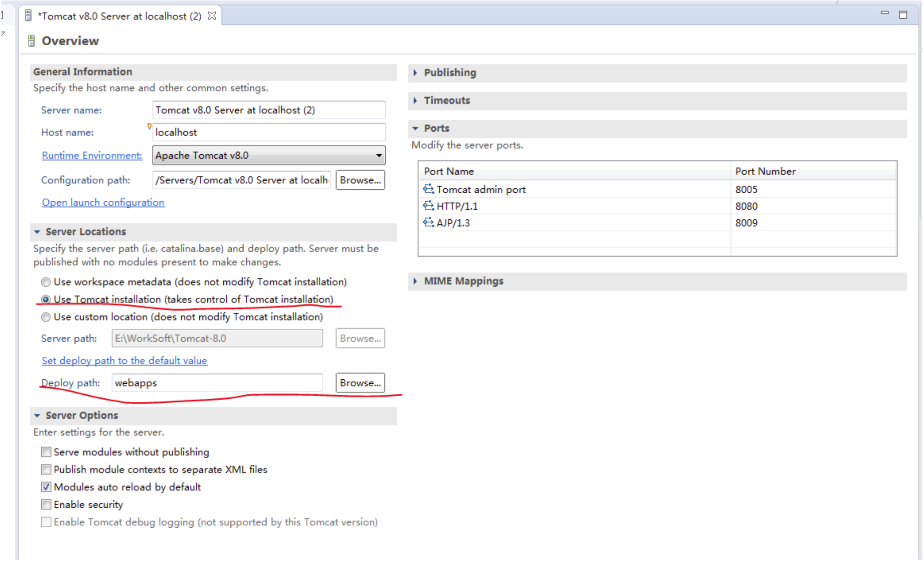Click Browse button next to Deploy path
924x561 pixels.
pyautogui.click(x=360, y=383)
